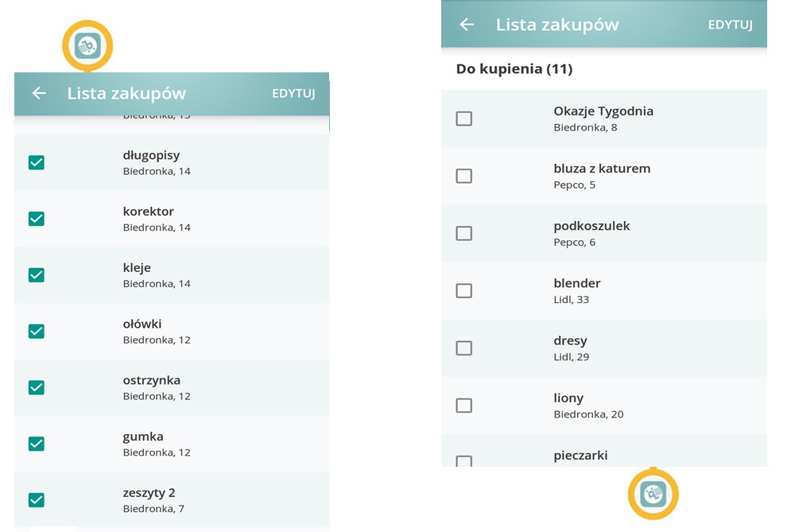This screenshot has width=795, height=532.
Task: Click the back arrow in left list header
Action: pyautogui.click(x=38, y=94)
